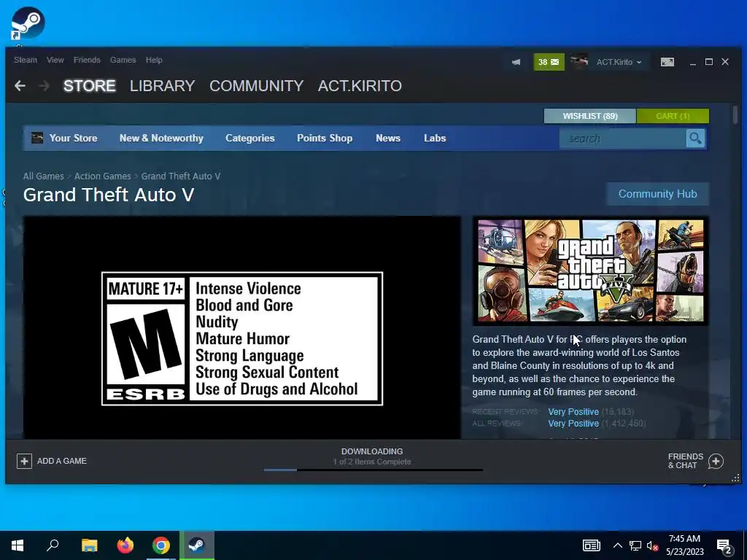Show hidden system tray icons

coord(617,545)
